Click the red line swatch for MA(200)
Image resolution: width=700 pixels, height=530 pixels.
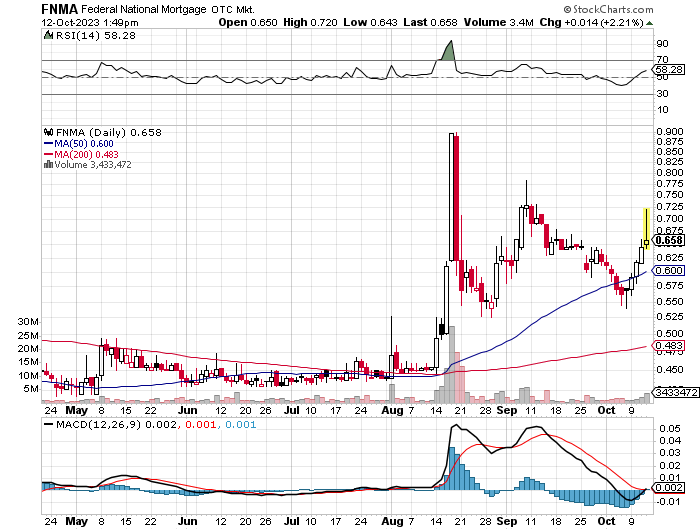[48, 154]
